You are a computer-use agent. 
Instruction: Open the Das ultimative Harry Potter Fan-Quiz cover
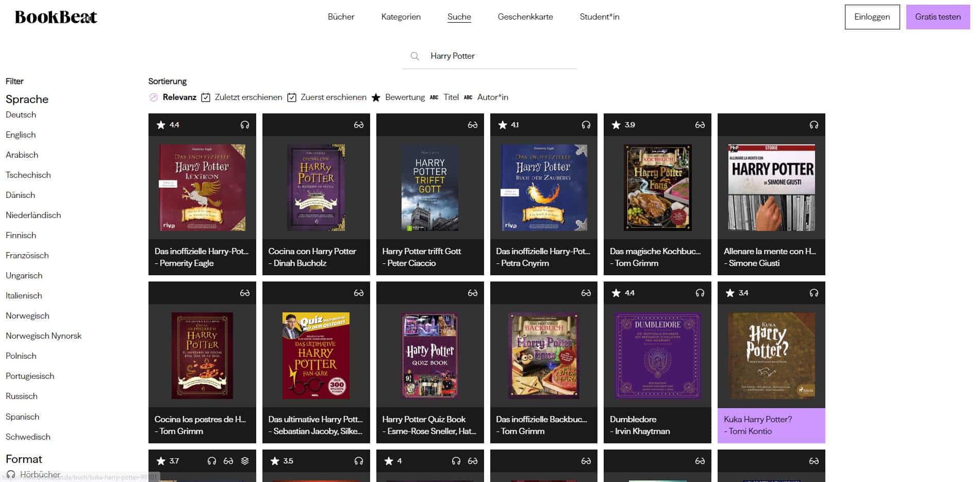coord(316,356)
